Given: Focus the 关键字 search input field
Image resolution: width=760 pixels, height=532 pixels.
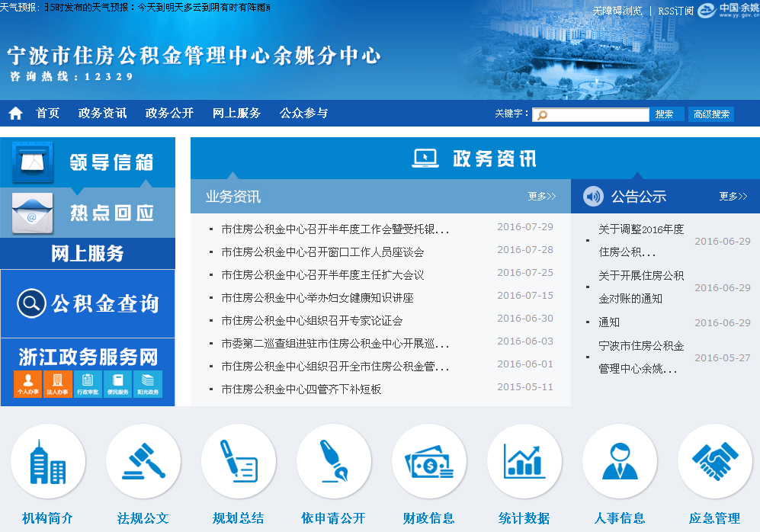Looking at the screenshot, I should [590, 115].
